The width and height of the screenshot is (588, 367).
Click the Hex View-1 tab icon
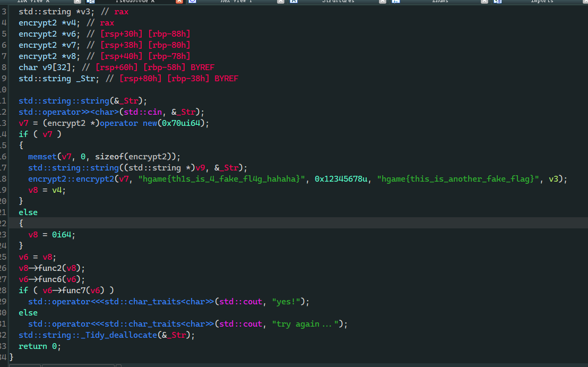(192, 2)
